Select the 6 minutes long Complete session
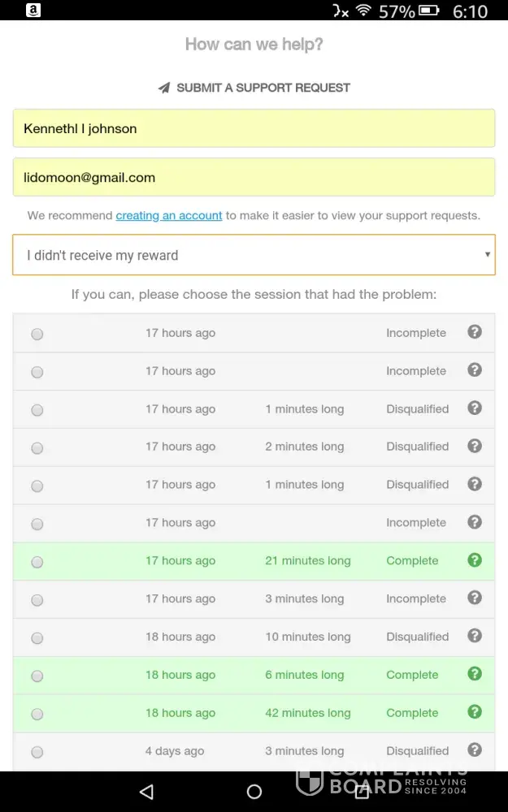 click(x=37, y=676)
